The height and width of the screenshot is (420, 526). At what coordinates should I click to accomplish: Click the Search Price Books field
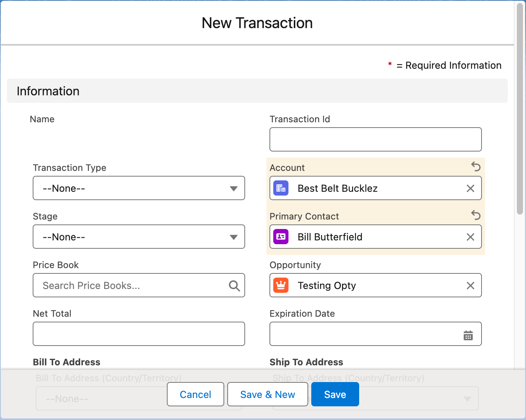point(139,285)
